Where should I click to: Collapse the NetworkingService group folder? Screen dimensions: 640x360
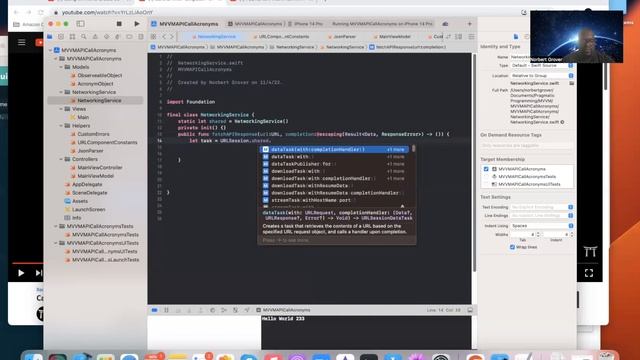tap(61, 92)
